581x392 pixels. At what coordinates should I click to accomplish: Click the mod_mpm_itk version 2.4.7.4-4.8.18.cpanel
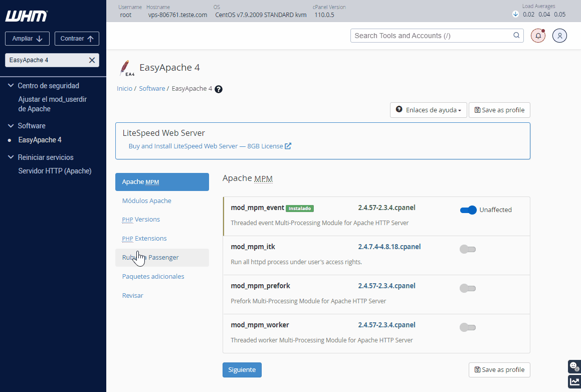point(389,247)
